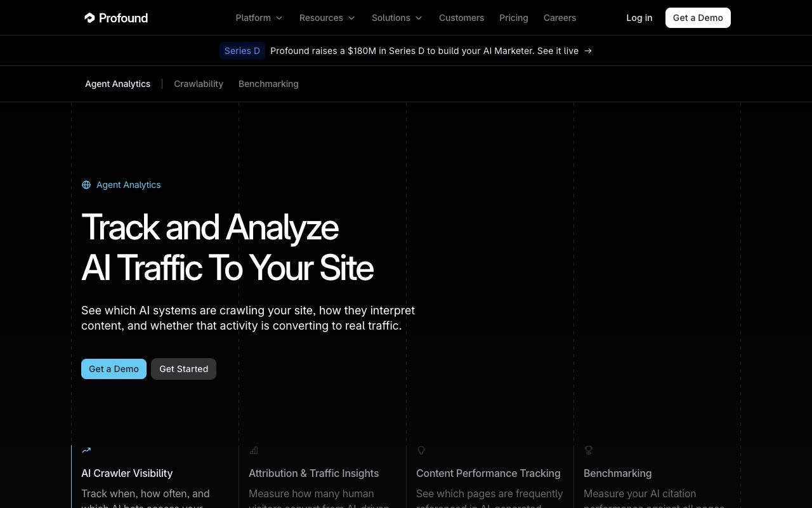Click the arrow icon after See it live
This screenshot has width=812, height=508.
pyautogui.click(x=588, y=51)
